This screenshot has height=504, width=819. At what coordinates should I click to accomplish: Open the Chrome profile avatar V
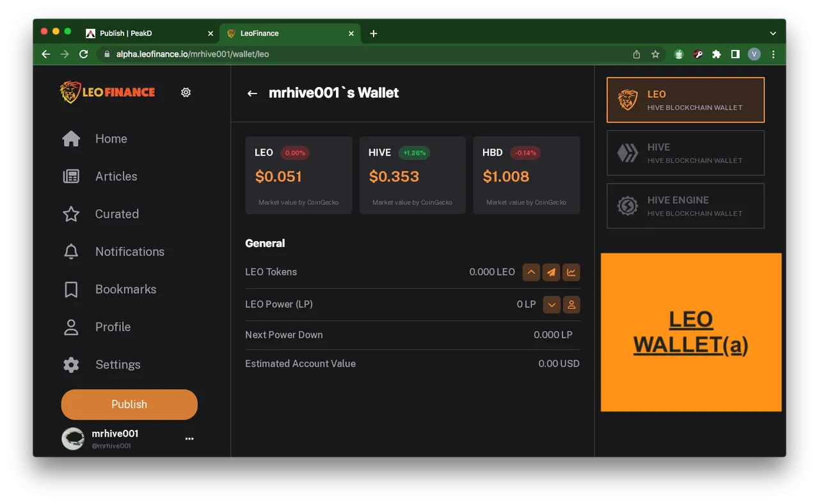point(754,54)
